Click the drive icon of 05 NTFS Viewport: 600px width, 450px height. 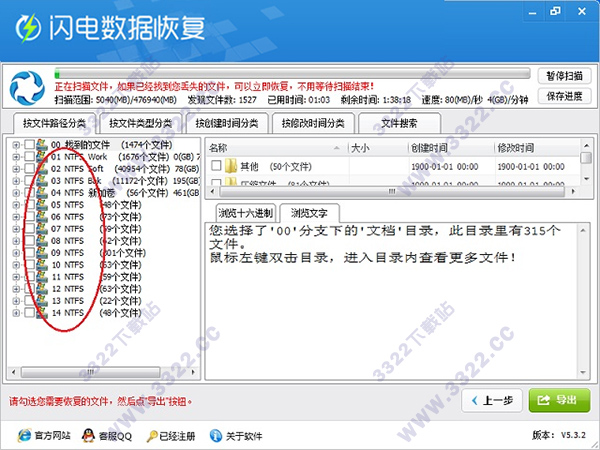point(42,205)
